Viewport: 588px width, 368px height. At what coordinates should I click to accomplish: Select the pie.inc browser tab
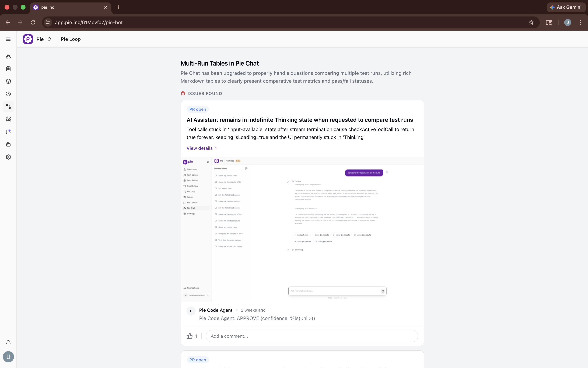71,7
